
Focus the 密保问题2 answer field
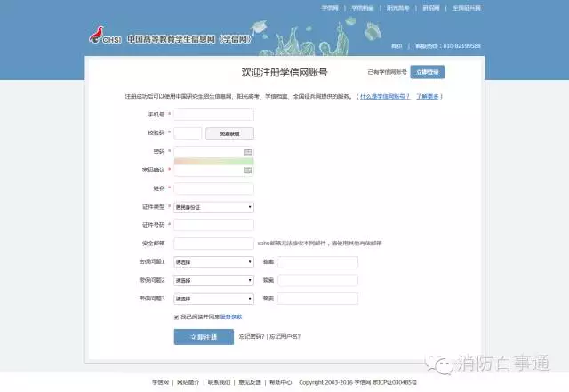click(318, 281)
